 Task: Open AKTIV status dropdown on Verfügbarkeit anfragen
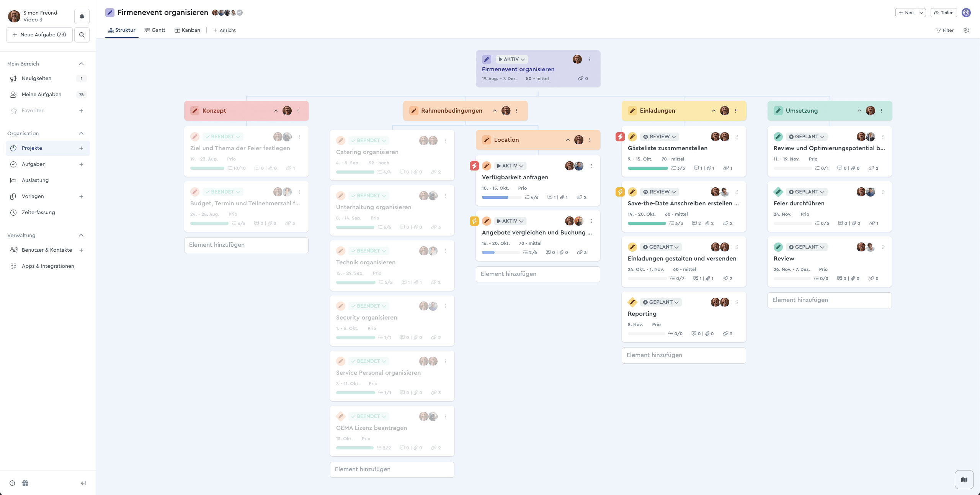pyautogui.click(x=510, y=166)
